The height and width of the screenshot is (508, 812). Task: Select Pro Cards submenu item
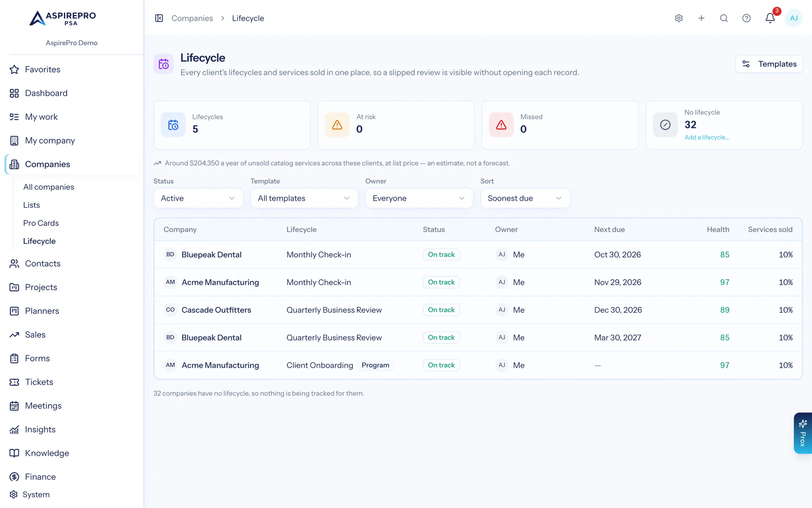click(x=41, y=223)
